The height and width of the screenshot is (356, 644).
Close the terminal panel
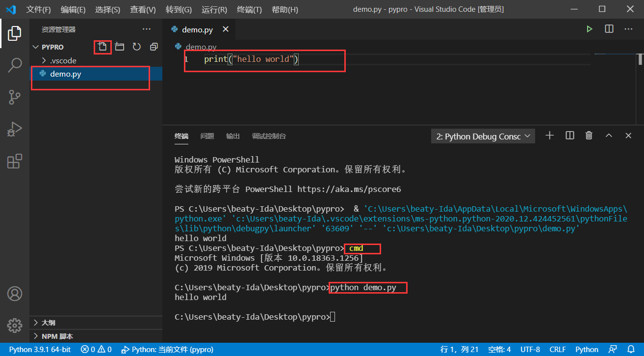[628, 136]
